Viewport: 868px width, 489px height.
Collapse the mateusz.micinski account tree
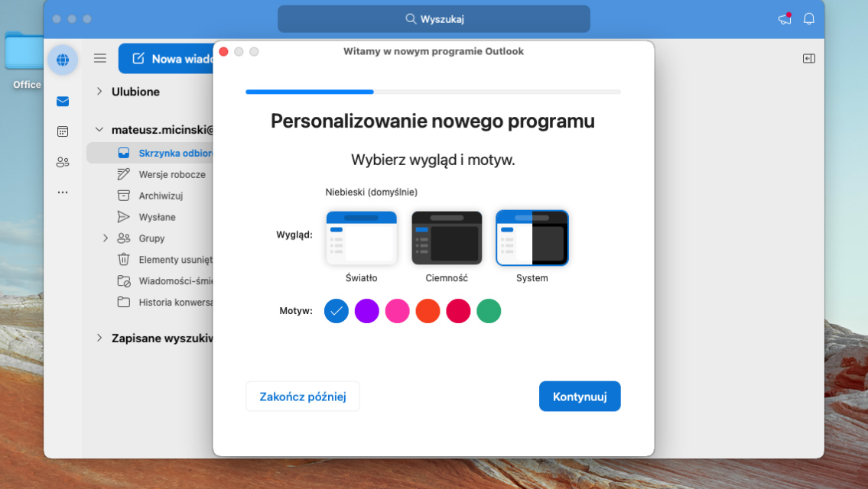pos(99,129)
